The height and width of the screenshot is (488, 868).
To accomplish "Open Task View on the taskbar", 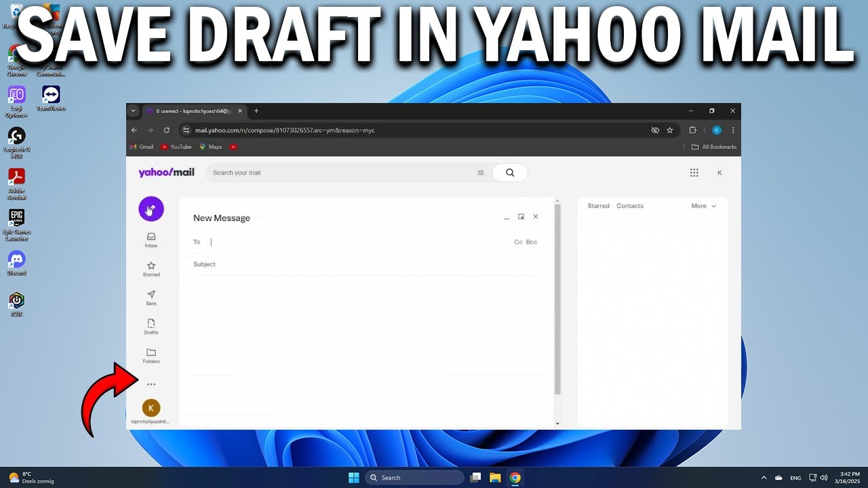I will coord(475,478).
